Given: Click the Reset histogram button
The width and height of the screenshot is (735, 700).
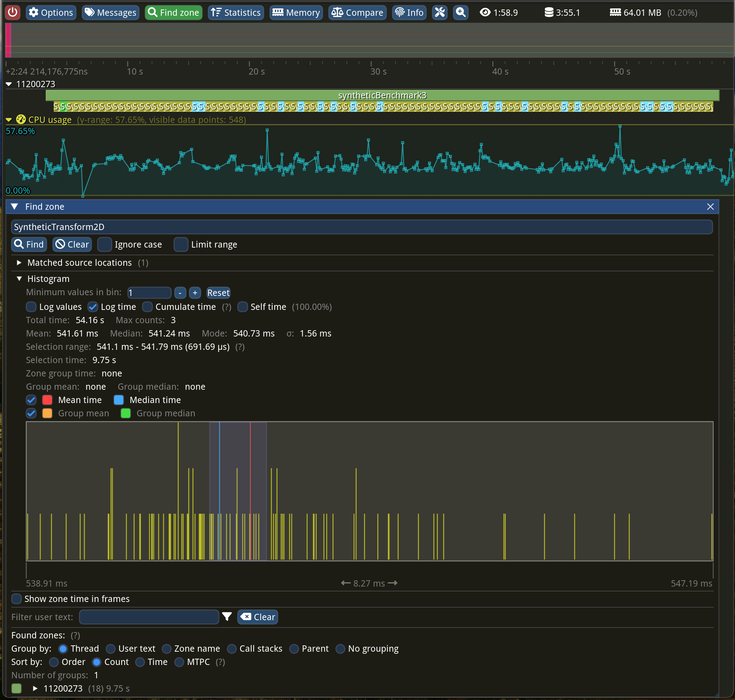Looking at the screenshot, I should click(x=219, y=293).
